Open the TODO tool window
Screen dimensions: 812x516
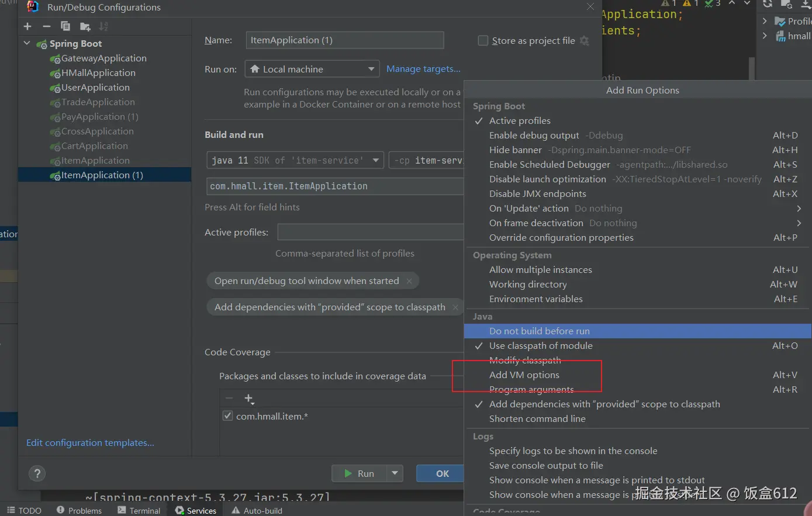(24, 510)
